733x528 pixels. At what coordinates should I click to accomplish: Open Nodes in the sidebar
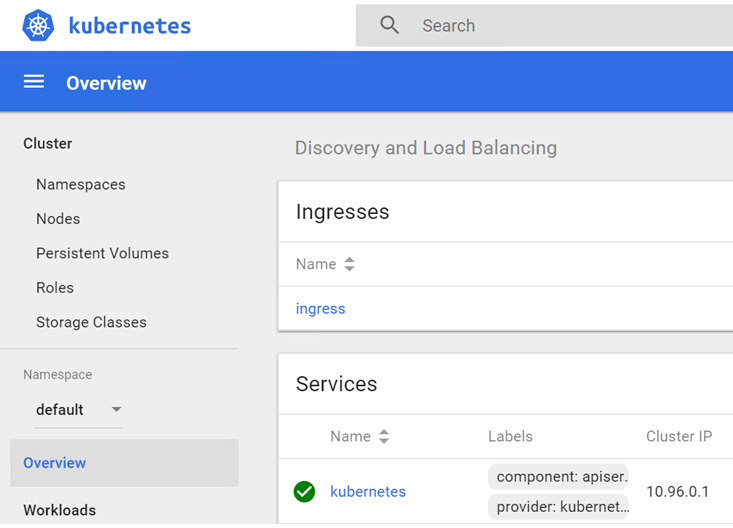pos(58,219)
